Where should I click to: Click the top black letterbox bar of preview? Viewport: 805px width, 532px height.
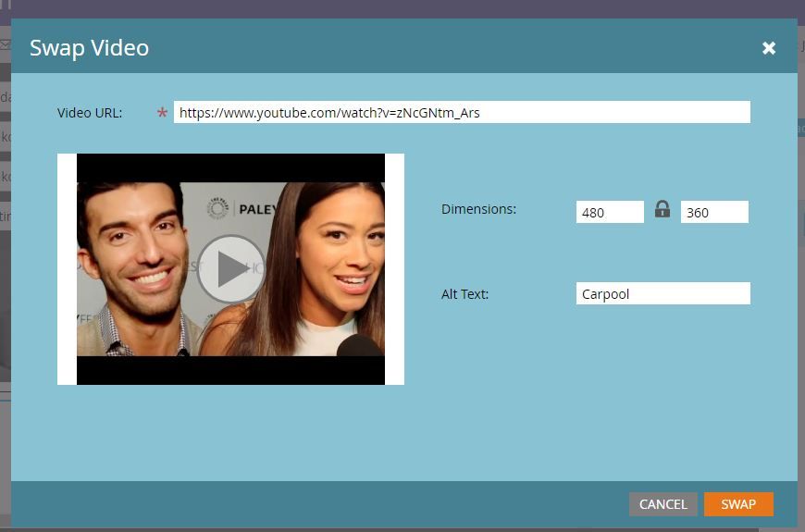click(x=230, y=167)
